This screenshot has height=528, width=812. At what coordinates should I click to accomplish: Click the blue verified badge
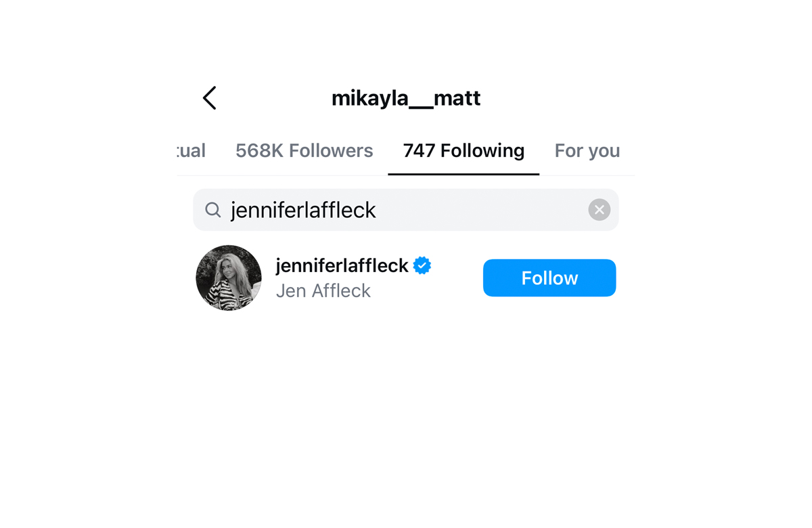click(x=422, y=265)
